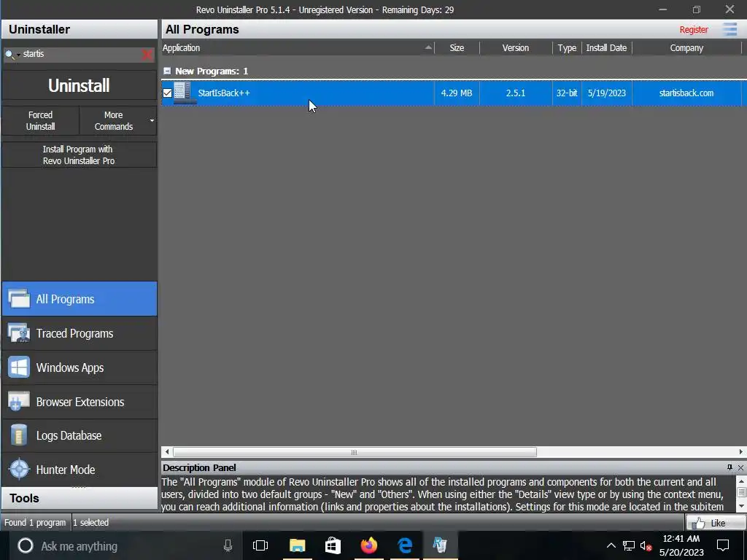
Task: Open Task View from taskbar
Action: click(x=260, y=545)
